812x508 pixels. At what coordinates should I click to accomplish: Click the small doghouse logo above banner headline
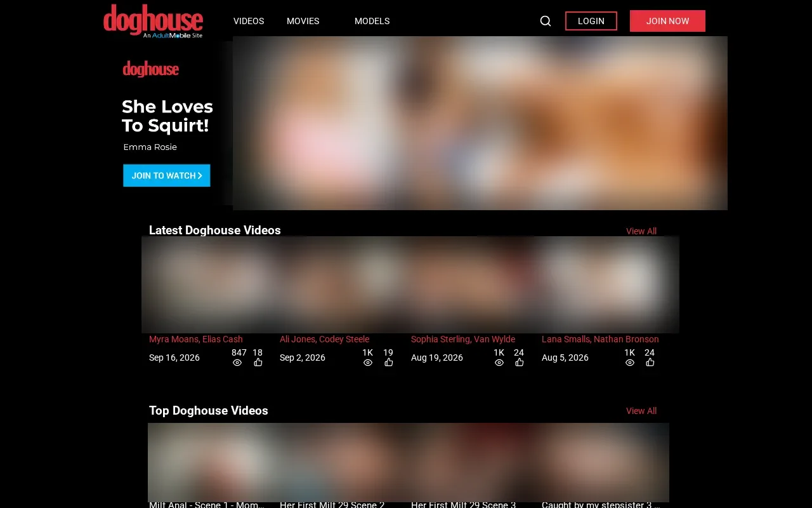(x=151, y=69)
